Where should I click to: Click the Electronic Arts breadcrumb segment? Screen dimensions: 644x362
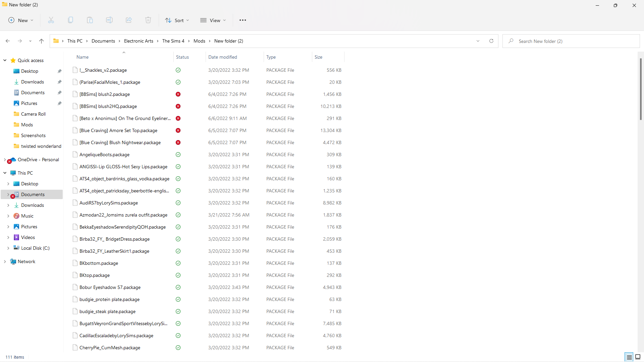click(139, 41)
